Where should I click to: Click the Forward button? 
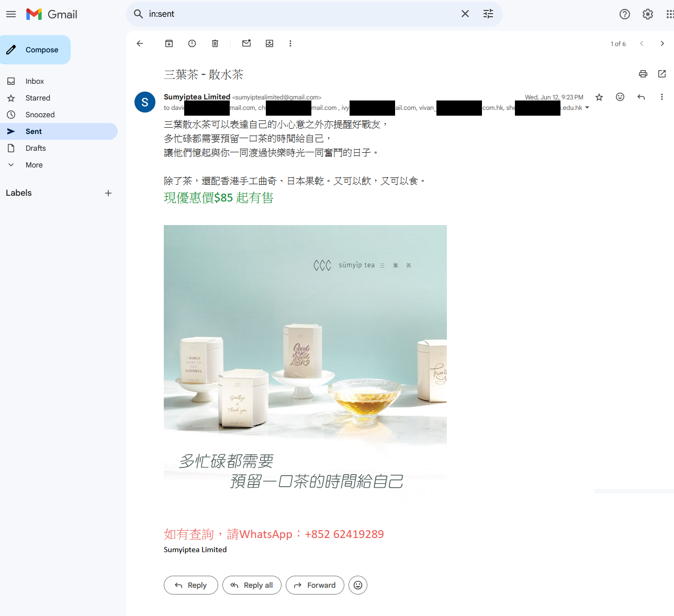315,585
